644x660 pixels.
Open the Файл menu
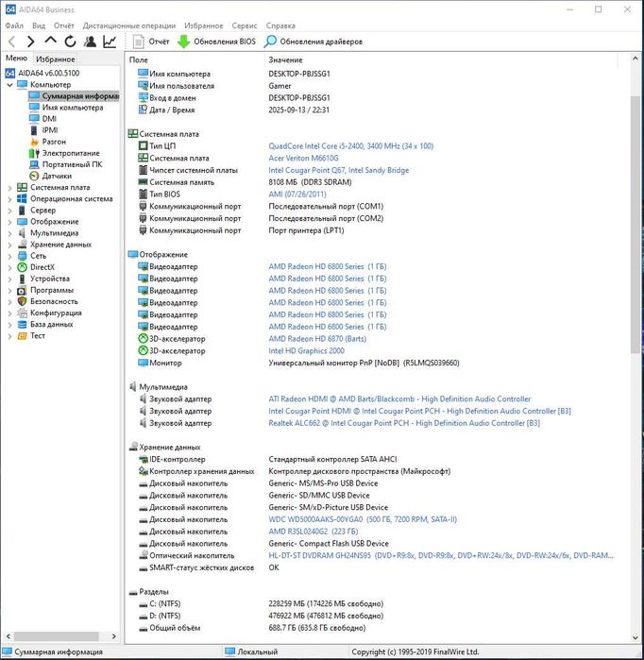[x=14, y=25]
